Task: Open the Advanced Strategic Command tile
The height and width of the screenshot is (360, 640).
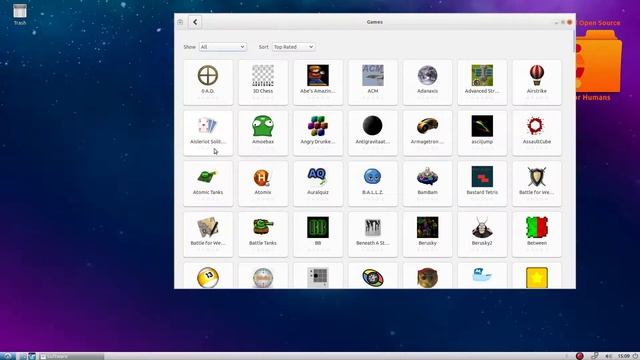Action: point(482,82)
